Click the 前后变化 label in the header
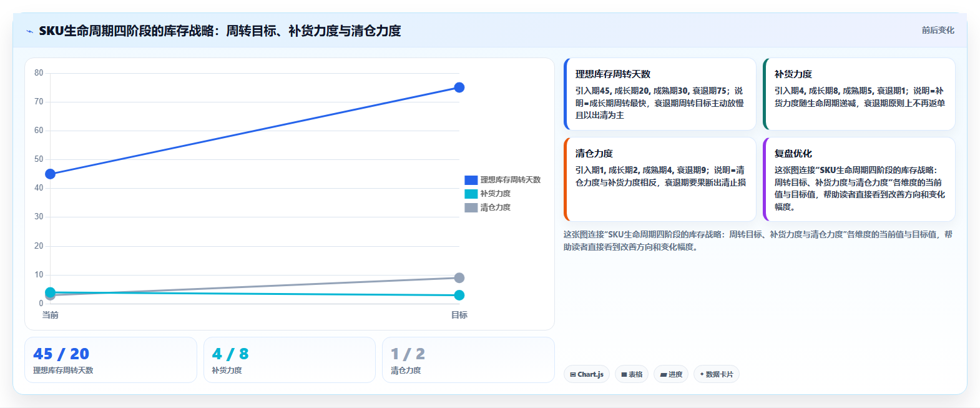This screenshot has height=408, width=980. [938, 30]
